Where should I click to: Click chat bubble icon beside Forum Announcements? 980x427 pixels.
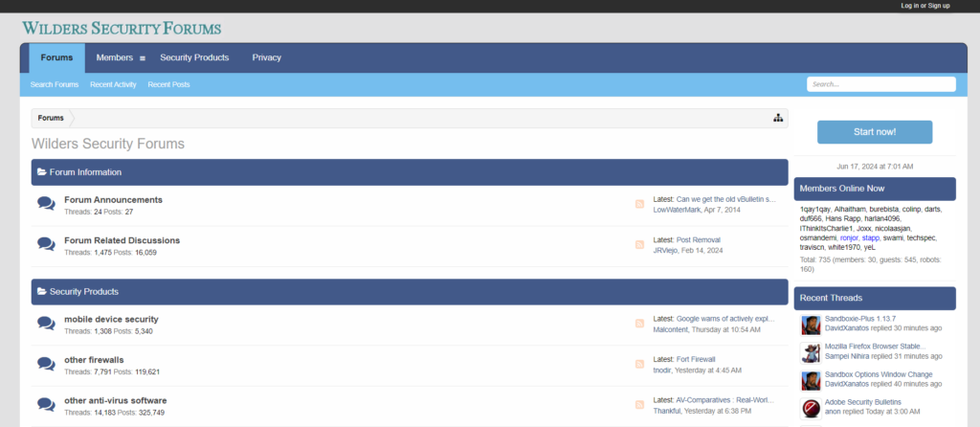pos(46,203)
